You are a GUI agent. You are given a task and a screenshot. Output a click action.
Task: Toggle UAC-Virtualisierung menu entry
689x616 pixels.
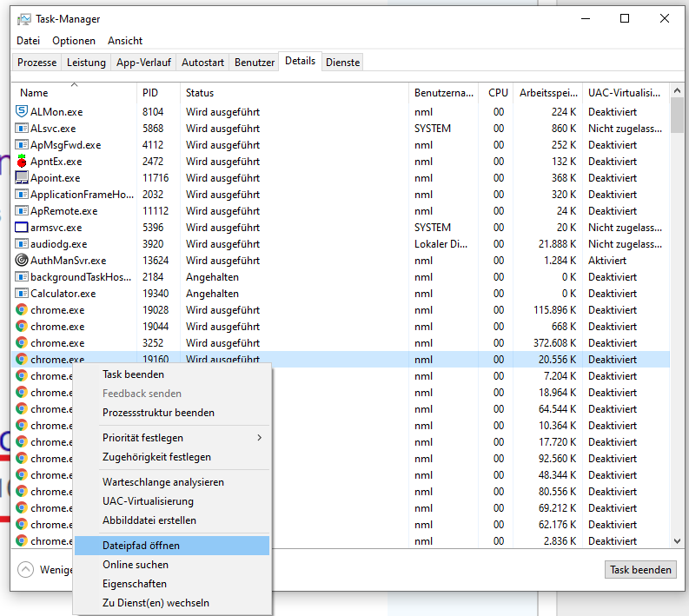tap(172, 501)
